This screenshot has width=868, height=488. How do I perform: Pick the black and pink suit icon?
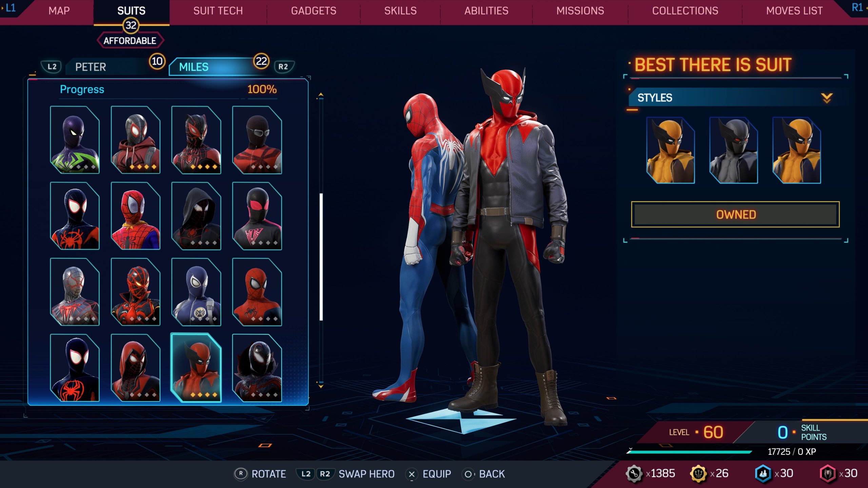click(x=257, y=216)
